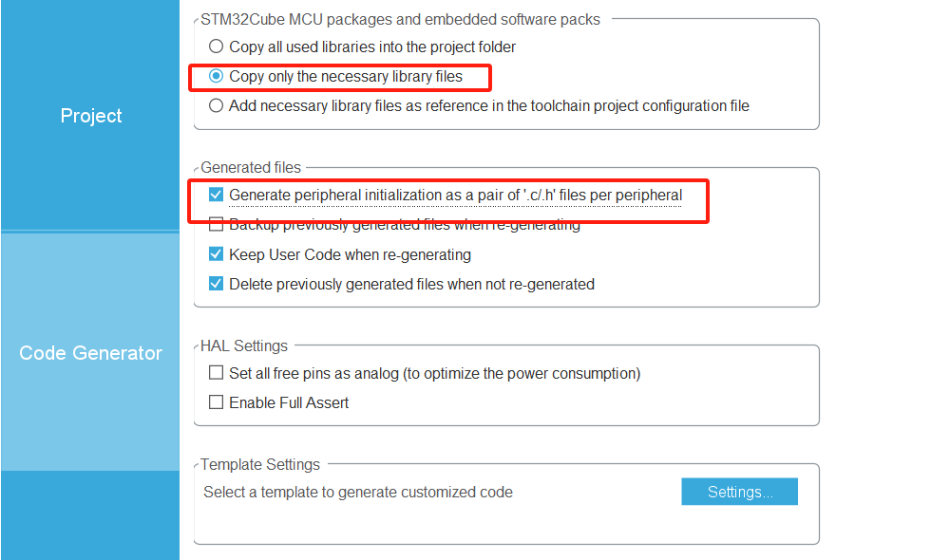Switch to the Project tab

(x=90, y=115)
